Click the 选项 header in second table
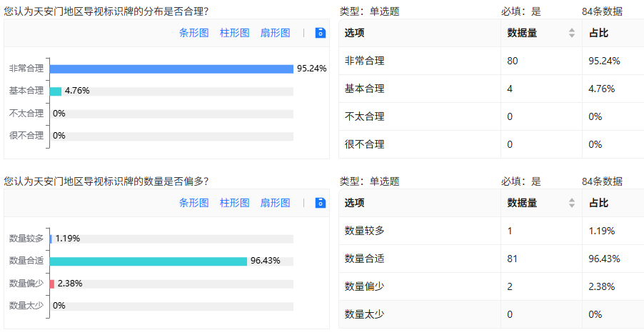Viewport: 644px width, 335px height. (x=354, y=203)
